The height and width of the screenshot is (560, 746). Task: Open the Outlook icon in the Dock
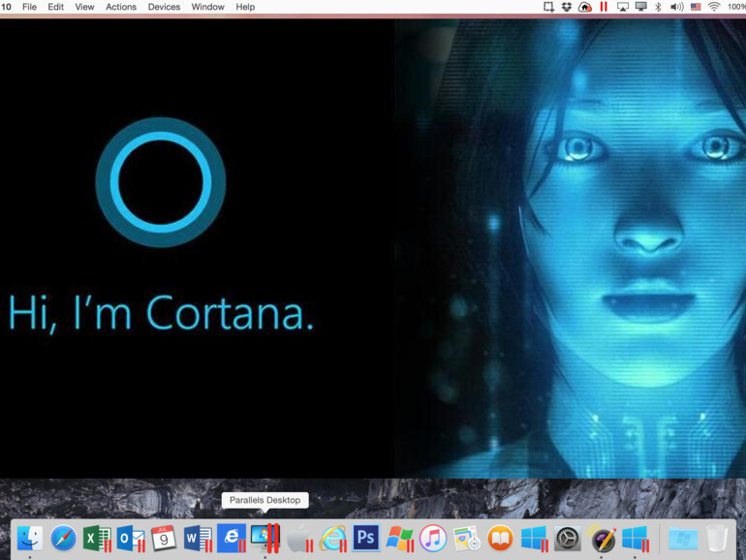131,539
